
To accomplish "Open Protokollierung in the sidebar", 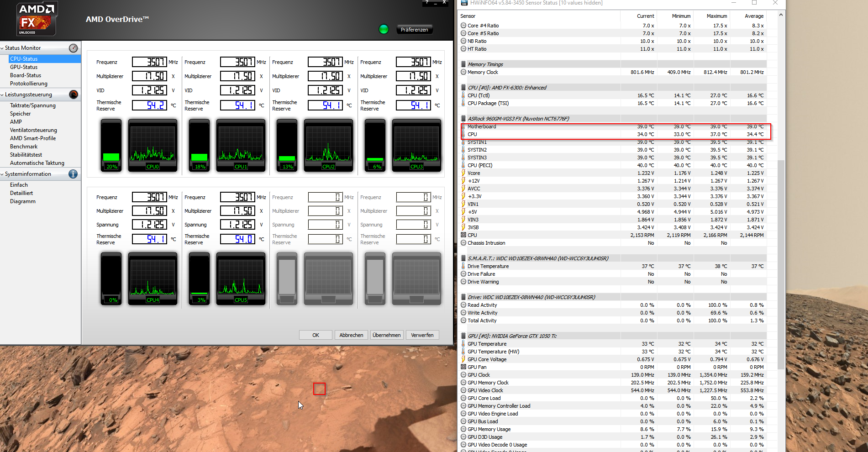I will point(29,84).
